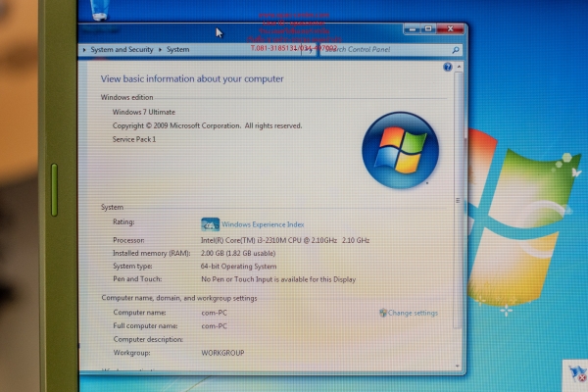Click the Windows logo in the System window

(400, 150)
